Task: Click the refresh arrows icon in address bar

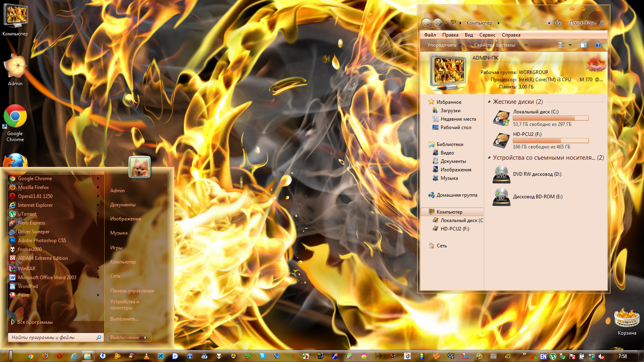Action: [558, 23]
